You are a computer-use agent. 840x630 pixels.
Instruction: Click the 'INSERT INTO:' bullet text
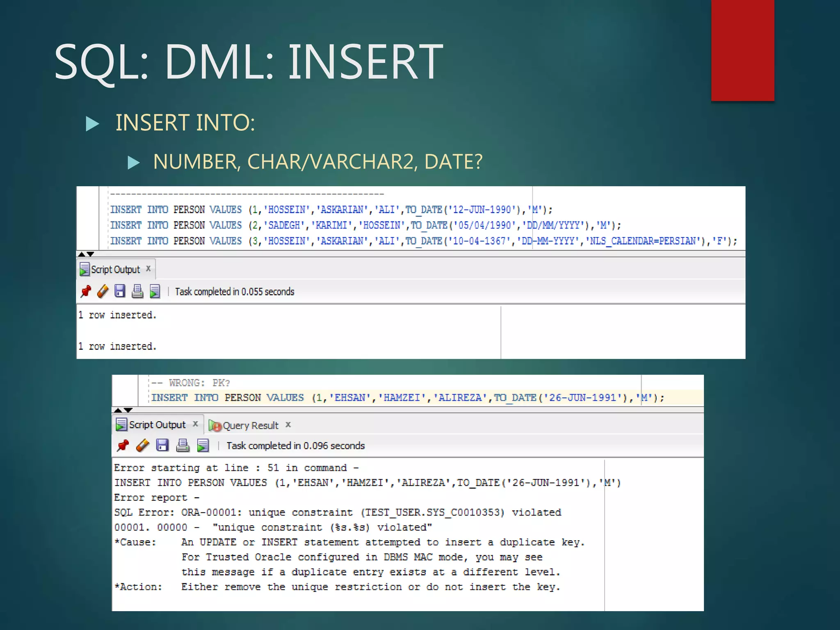coord(185,123)
